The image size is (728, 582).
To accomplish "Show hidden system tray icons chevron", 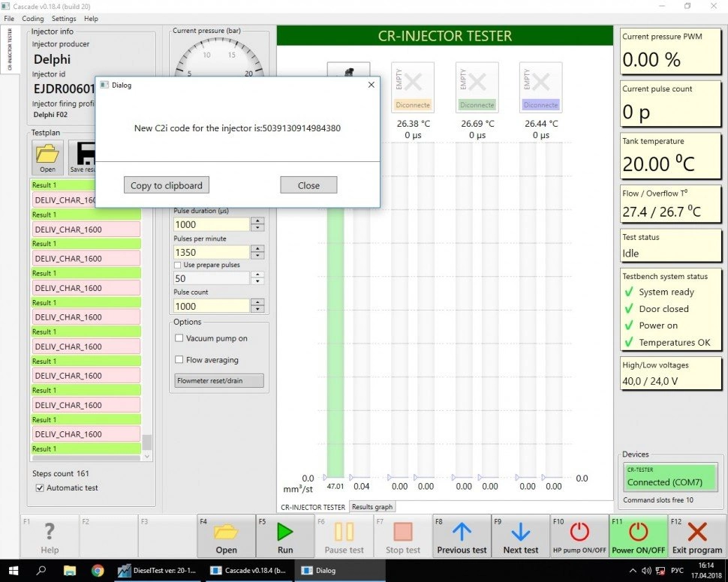I will (x=633, y=571).
